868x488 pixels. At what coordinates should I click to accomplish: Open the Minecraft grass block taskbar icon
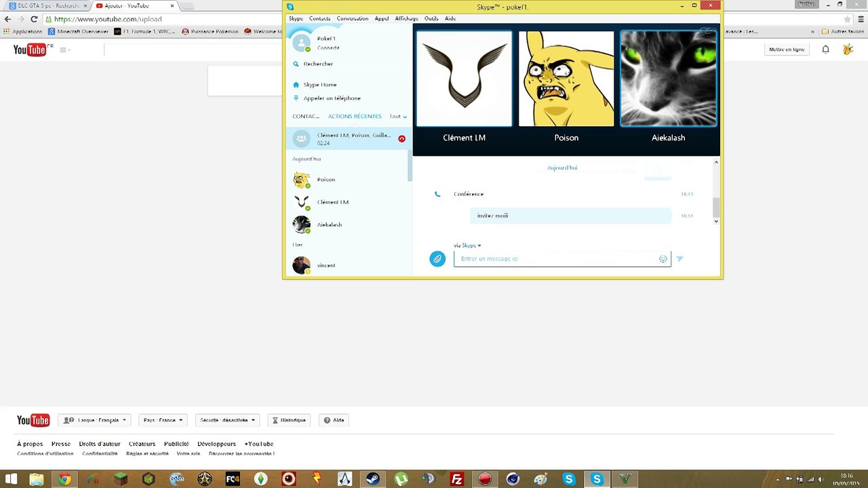click(121, 479)
